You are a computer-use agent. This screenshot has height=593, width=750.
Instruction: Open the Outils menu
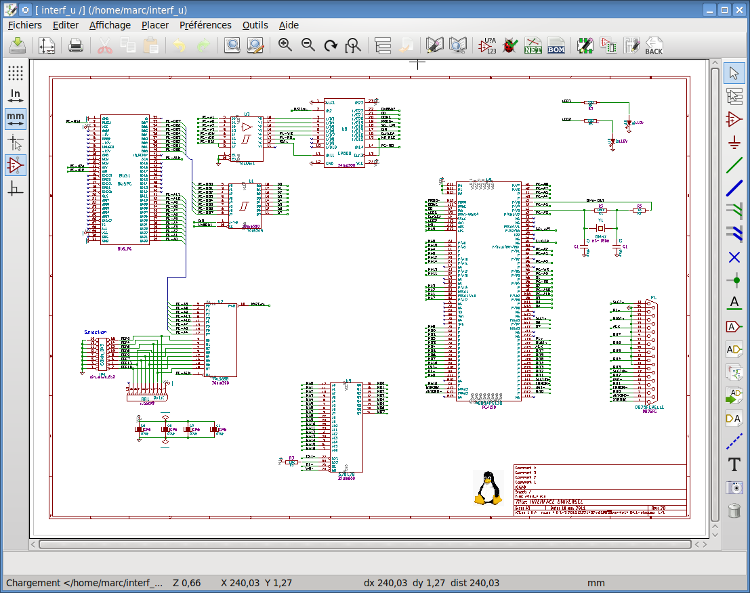[255, 25]
